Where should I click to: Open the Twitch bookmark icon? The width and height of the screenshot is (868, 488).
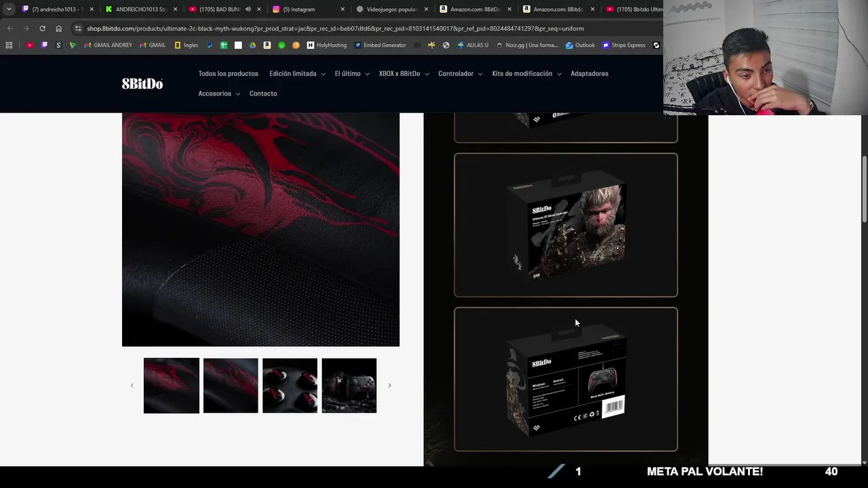tap(45, 45)
